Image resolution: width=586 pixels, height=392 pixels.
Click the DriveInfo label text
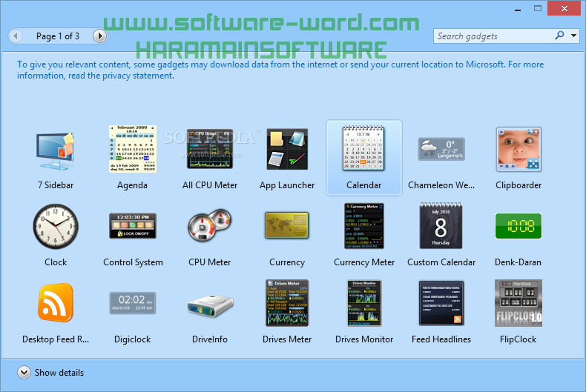pos(210,339)
